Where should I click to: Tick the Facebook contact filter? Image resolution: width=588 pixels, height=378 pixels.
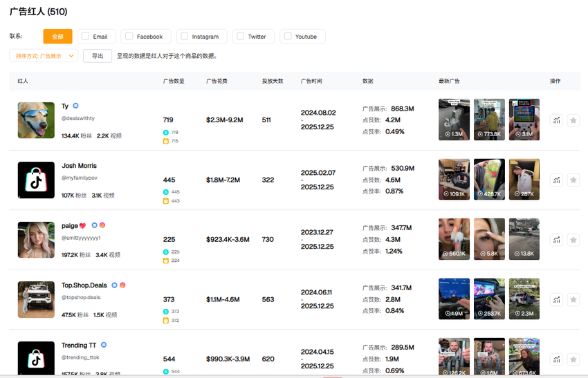[x=129, y=37]
